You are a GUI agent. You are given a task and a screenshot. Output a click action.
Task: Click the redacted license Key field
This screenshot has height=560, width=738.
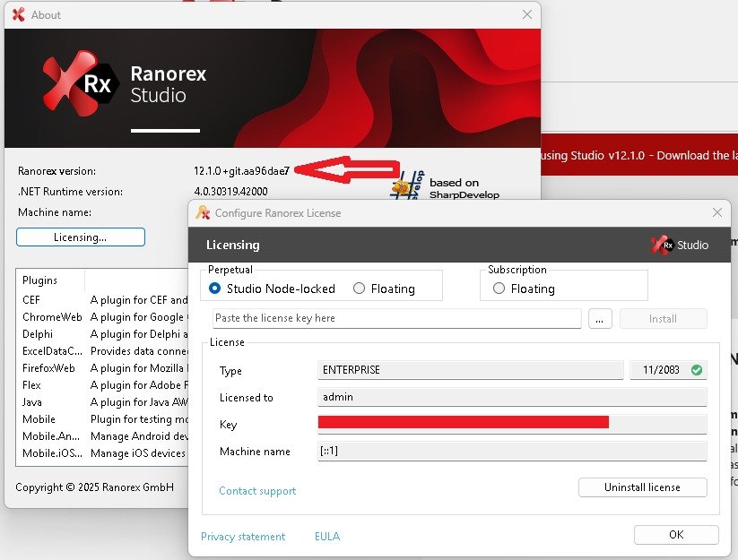[x=512, y=424]
